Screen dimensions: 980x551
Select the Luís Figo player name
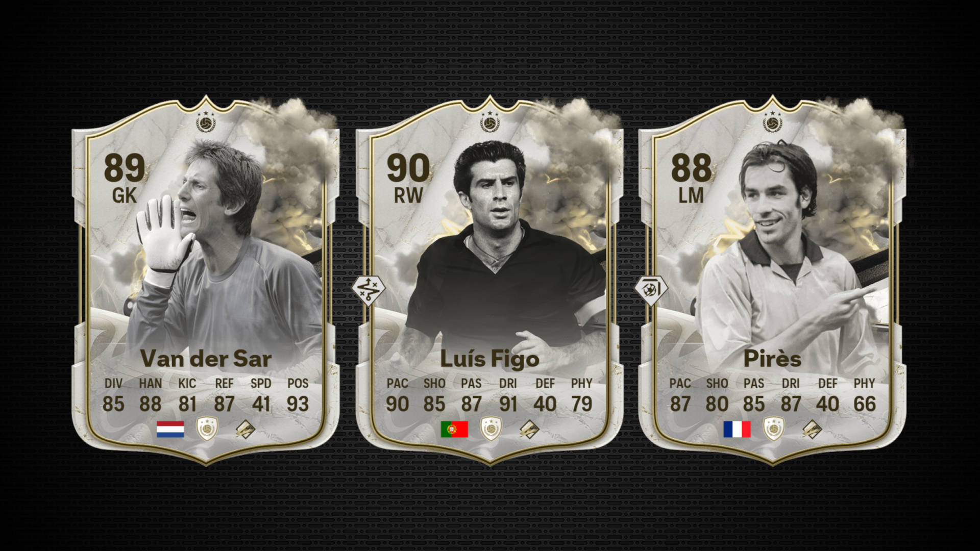click(490, 359)
